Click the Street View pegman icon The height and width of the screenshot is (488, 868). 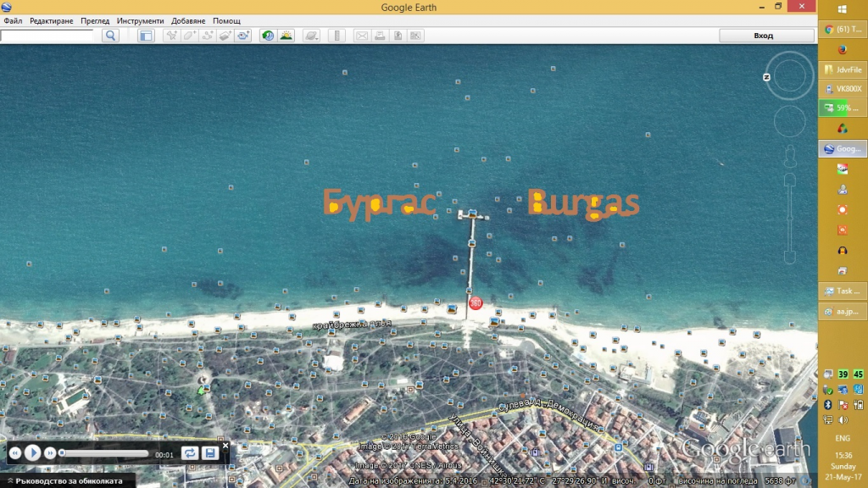pos(790,157)
